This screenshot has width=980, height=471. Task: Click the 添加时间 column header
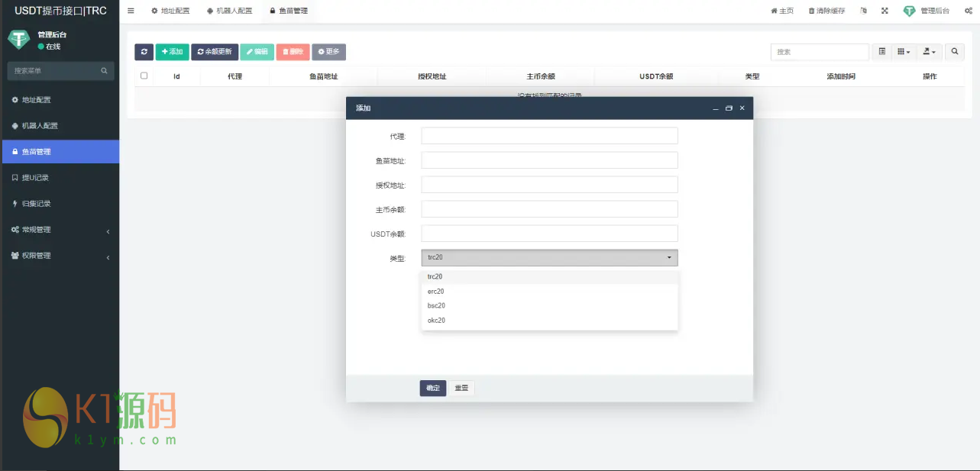coord(841,77)
